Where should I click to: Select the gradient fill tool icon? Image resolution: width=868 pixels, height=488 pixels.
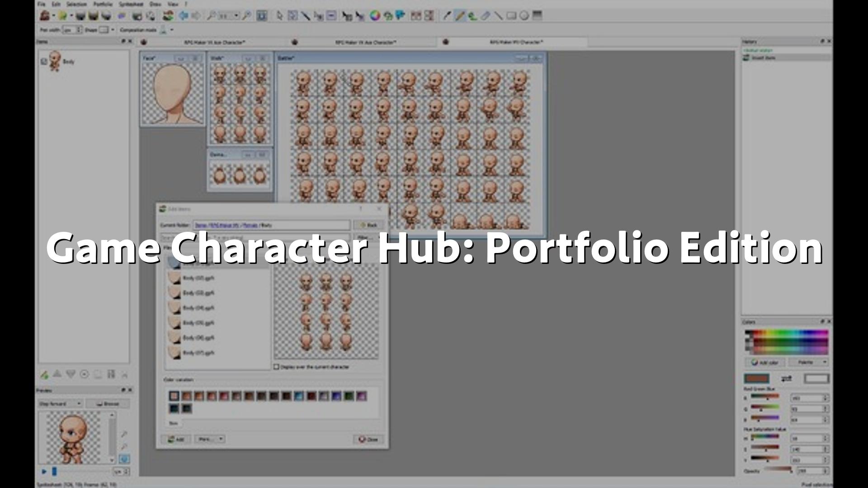click(537, 16)
